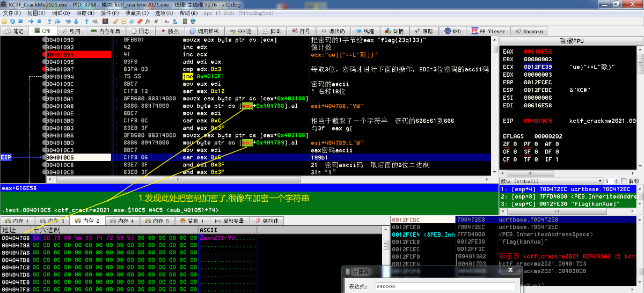This screenshot has height=293, width=644.
Task: Open the 插件(P) menu
Action: 109,12
